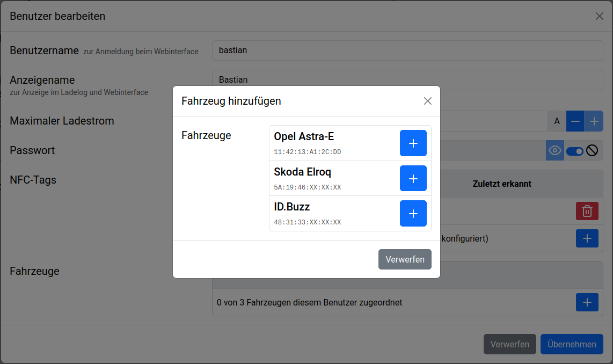Viewport: 613px width, 364px height.
Task: Select the Skoda Elroq name text
Action: (x=302, y=172)
